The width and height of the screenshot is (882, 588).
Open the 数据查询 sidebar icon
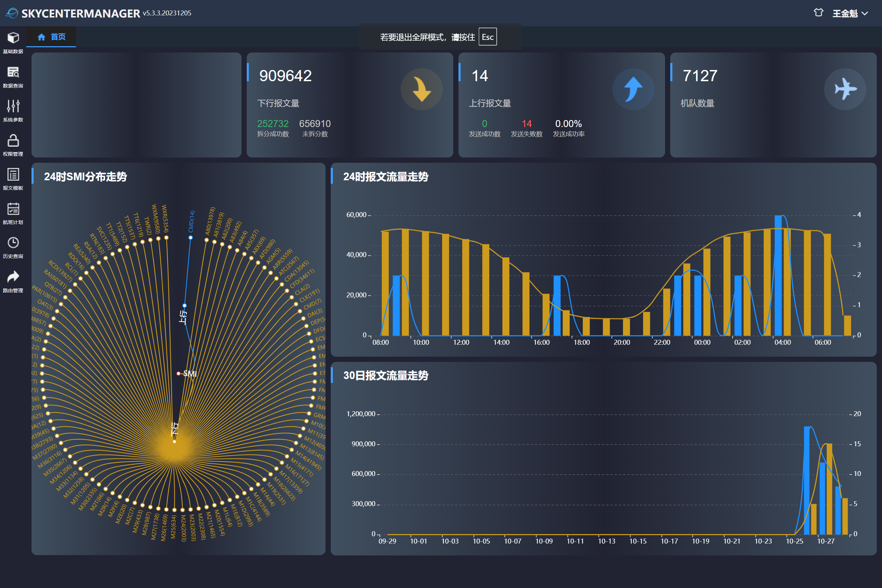[x=13, y=72]
